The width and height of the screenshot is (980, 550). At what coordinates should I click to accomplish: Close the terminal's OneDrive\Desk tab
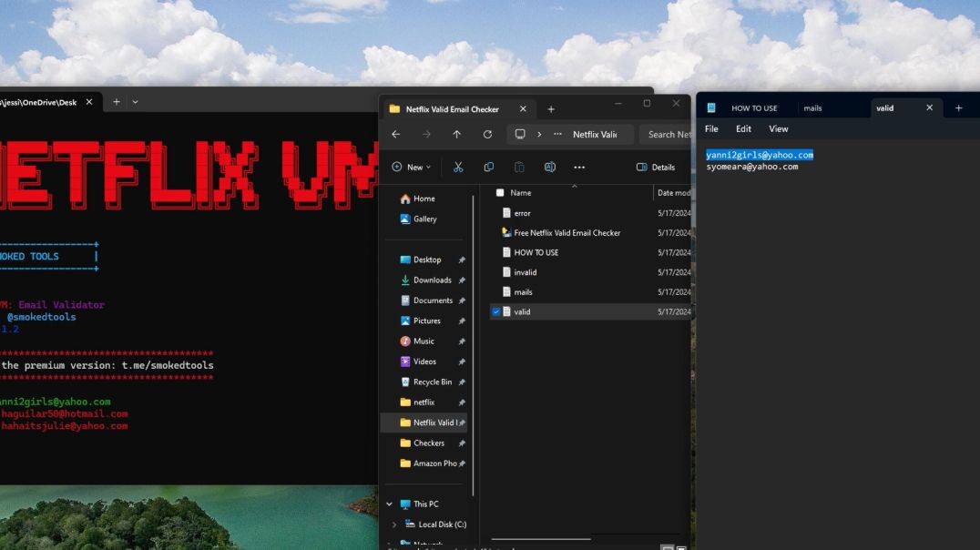point(89,102)
